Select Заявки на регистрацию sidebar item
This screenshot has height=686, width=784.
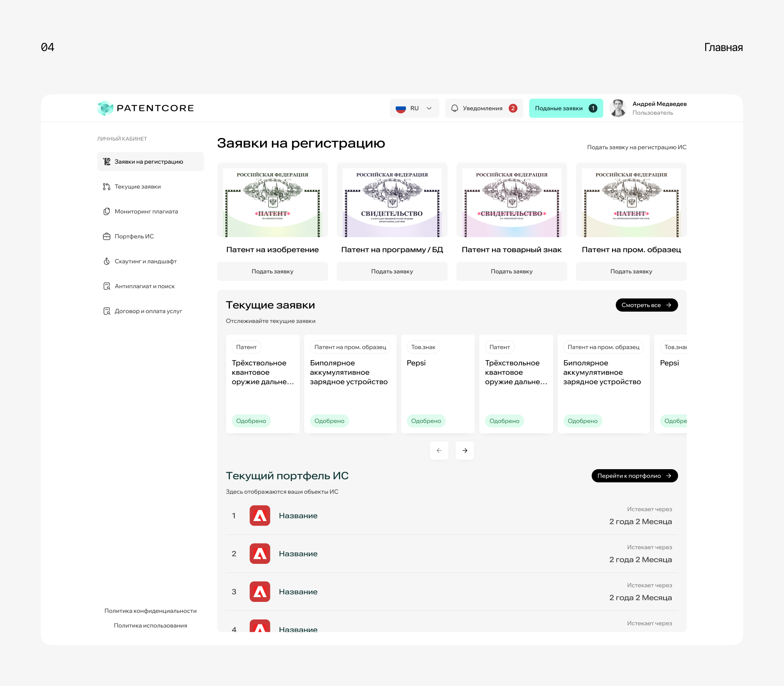149,162
